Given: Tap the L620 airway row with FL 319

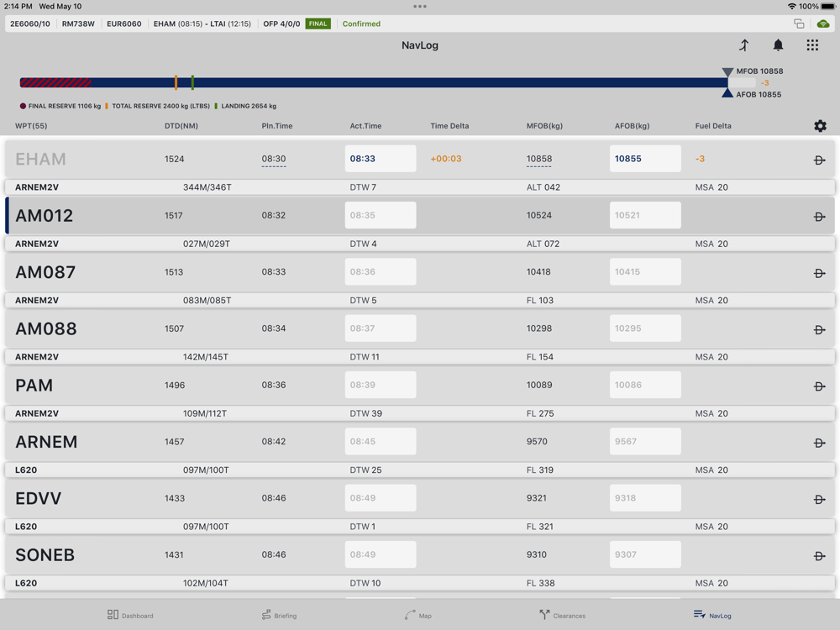Looking at the screenshot, I should tap(419, 470).
